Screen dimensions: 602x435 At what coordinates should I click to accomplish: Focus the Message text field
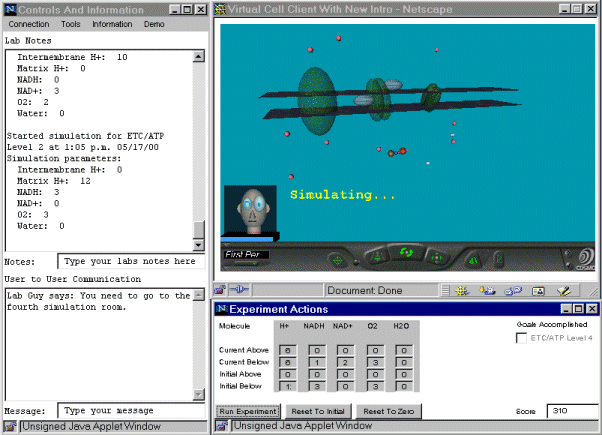click(x=130, y=410)
